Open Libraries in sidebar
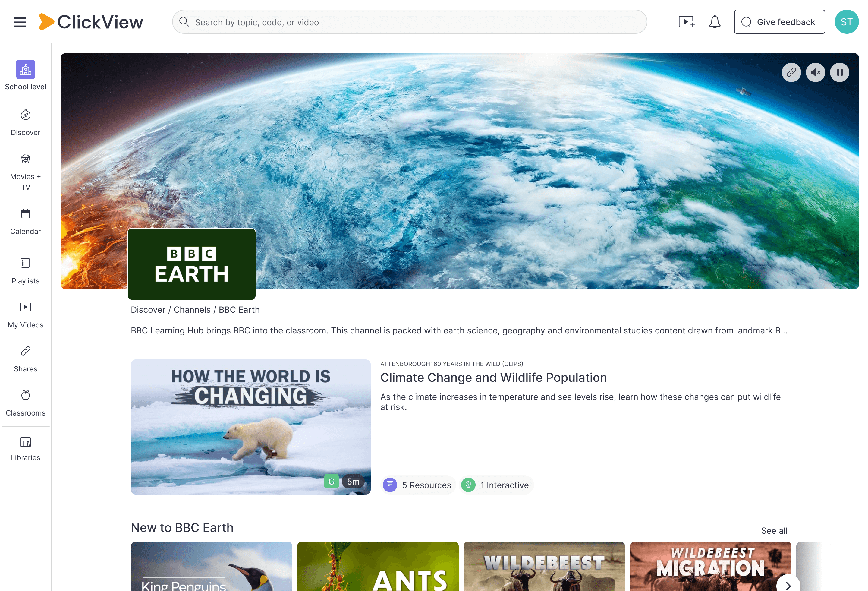The height and width of the screenshot is (591, 868). (25, 448)
